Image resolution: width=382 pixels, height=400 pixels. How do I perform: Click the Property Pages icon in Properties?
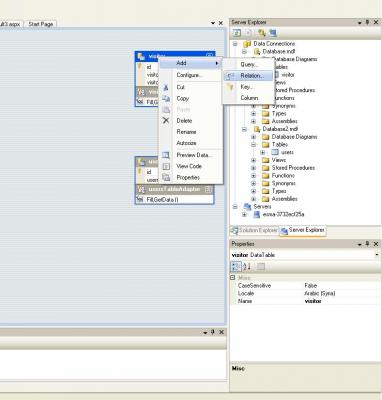click(x=261, y=266)
